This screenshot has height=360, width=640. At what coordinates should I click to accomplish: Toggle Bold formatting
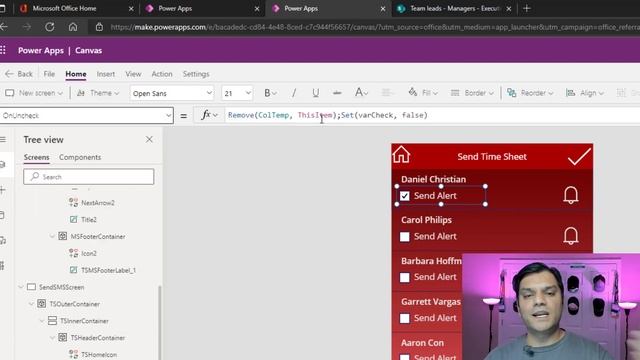267,93
